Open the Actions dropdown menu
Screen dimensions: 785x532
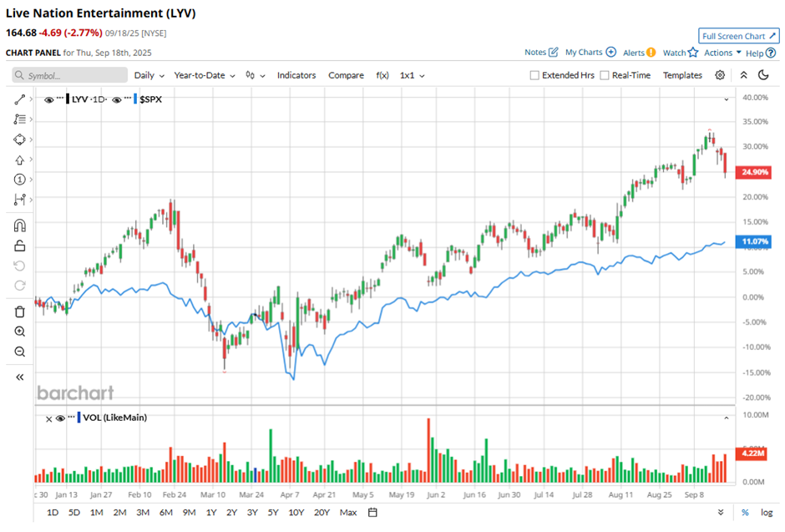722,53
